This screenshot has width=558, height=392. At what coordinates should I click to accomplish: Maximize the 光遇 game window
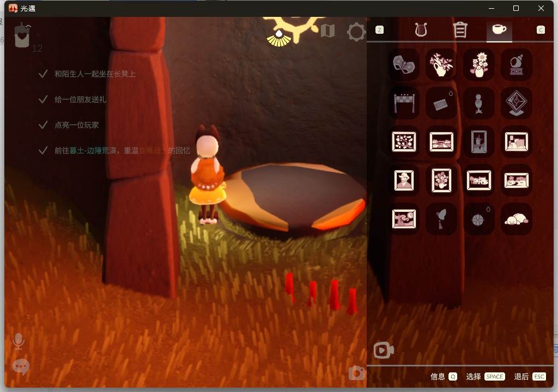516,8
